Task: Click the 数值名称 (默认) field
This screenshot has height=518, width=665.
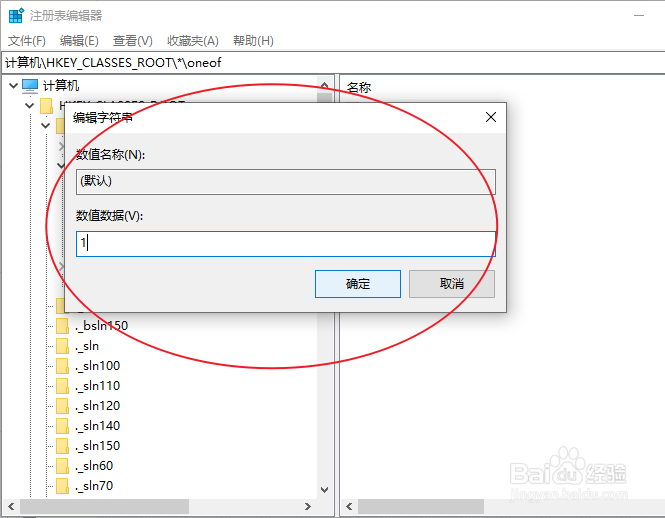Action: click(285, 182)
